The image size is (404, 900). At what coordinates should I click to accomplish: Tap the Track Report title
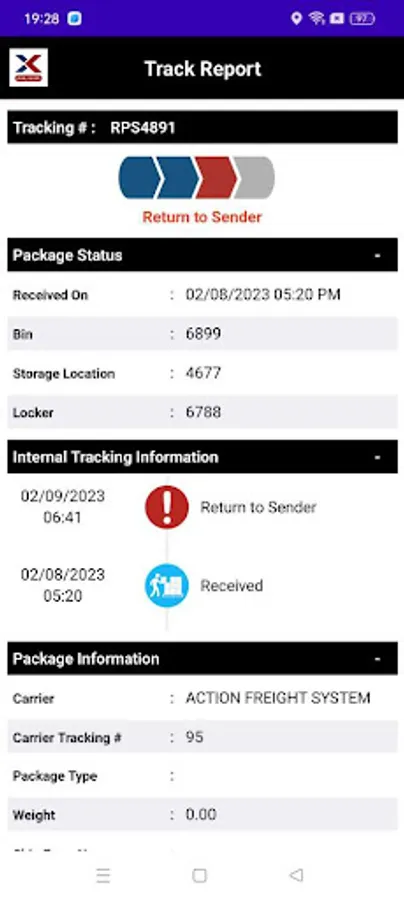203,69
